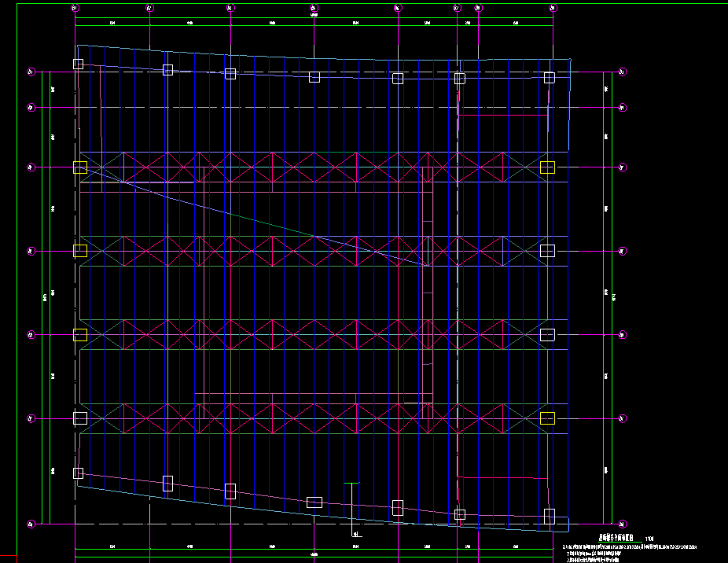The width and height of the screenshot is (728, 563).
Task: Click the scale text right of the drawing title
Action: pyautogui.click(x=649, y=539)
